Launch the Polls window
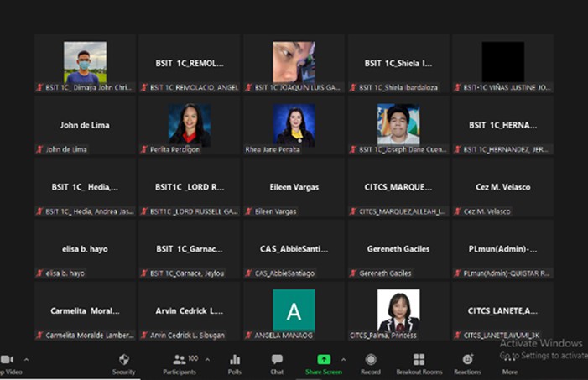 235,362
